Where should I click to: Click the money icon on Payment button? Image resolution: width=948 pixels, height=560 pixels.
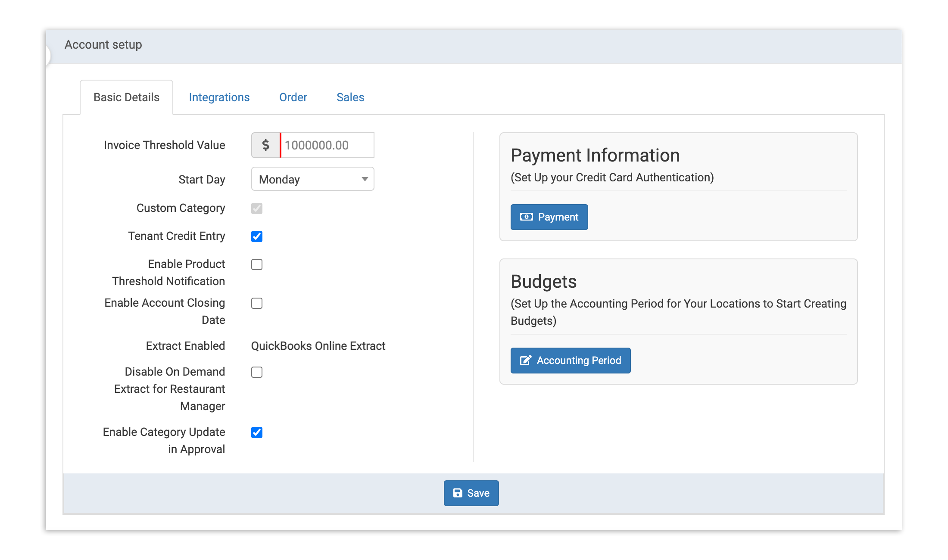pos(526,217)
